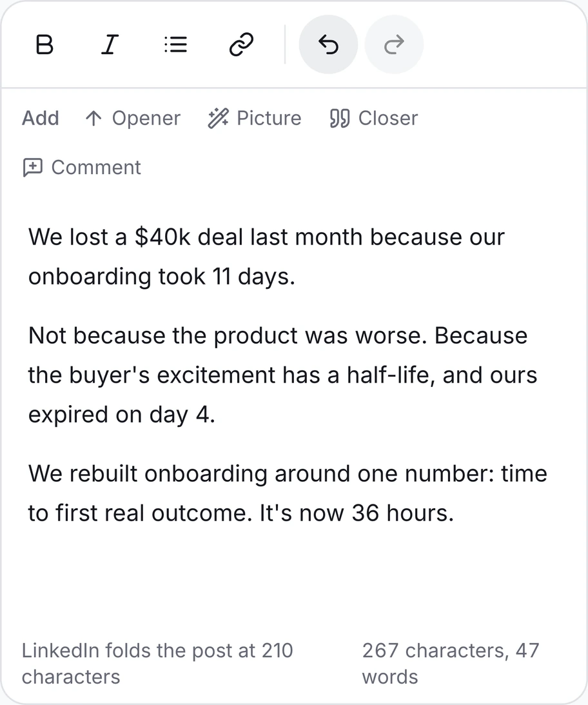Click the comment bubble plus icon

click(33, 168)
